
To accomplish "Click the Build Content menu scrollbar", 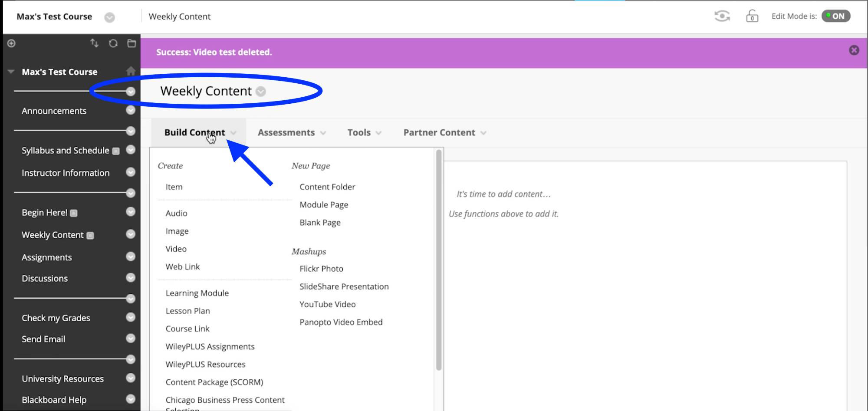I will coord(438,260).
